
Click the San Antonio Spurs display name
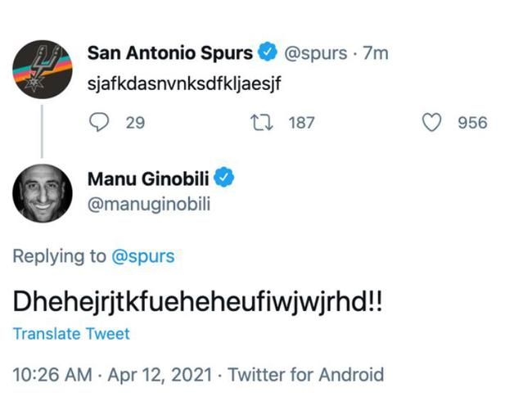click(169, 53)
